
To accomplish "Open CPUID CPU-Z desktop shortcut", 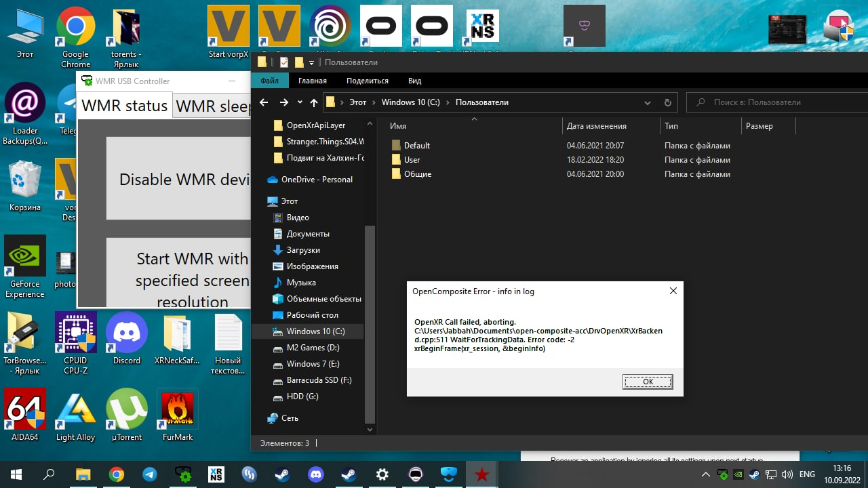I will click(x=75, y=333).
